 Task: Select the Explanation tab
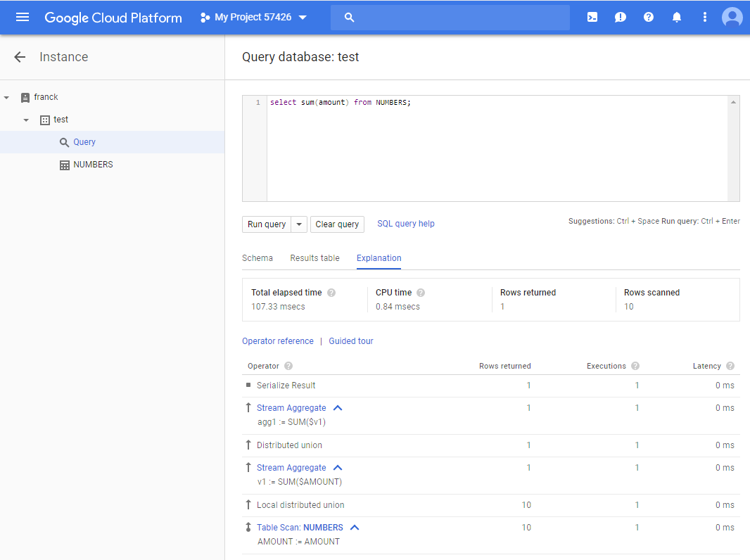coord(379,258)
